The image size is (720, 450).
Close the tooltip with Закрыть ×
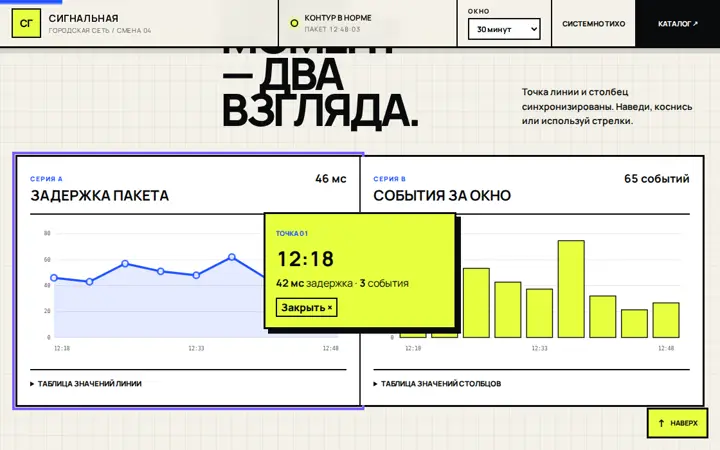306,307
